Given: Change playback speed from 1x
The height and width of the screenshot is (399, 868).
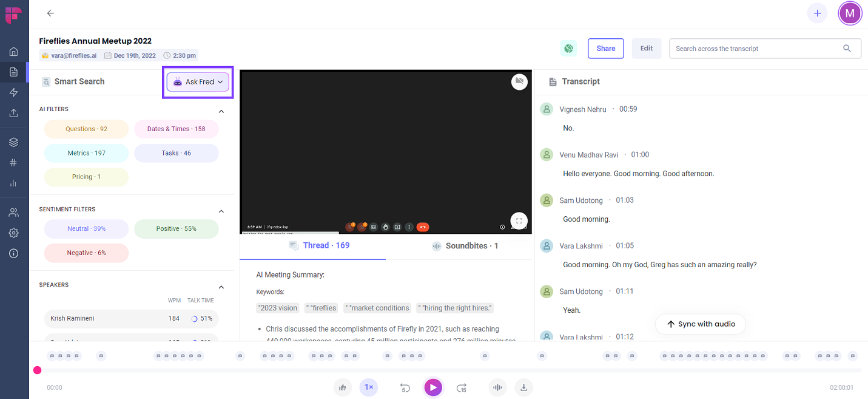Looking at the screenshot, I should click(368, 387).
